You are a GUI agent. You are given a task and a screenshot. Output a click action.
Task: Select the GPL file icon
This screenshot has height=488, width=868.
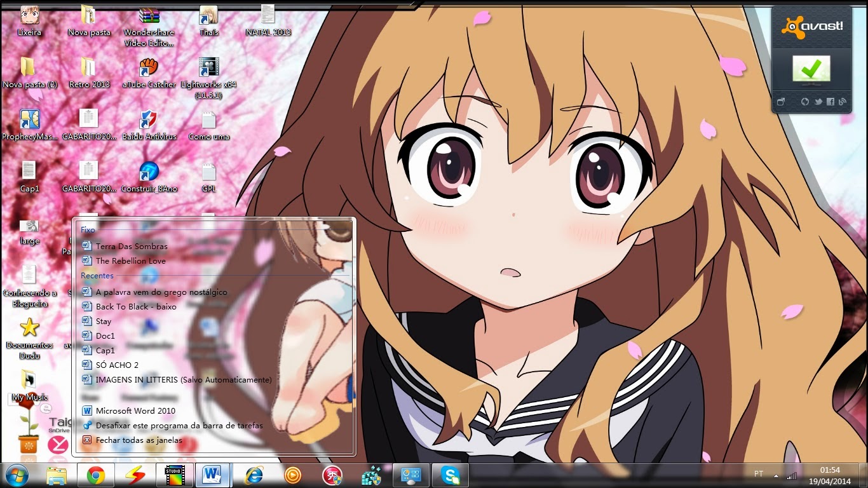pyautogui.click(x=208, y=177)
